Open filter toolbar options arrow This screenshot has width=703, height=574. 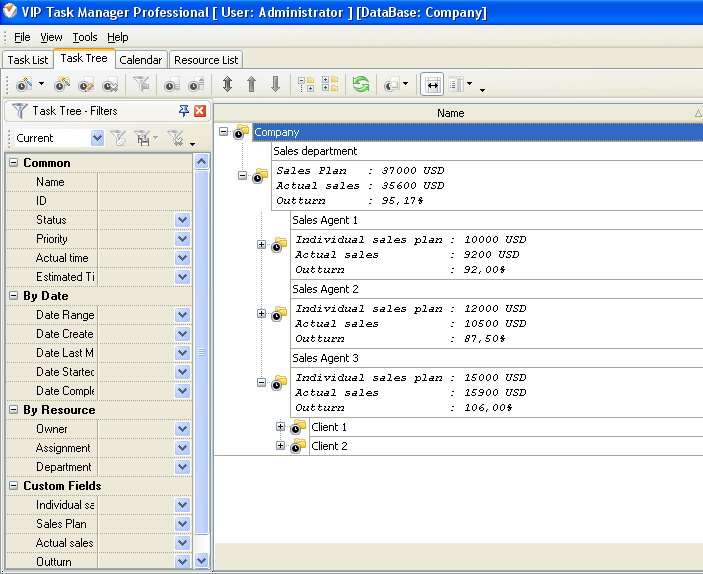(x=192, y=144)
